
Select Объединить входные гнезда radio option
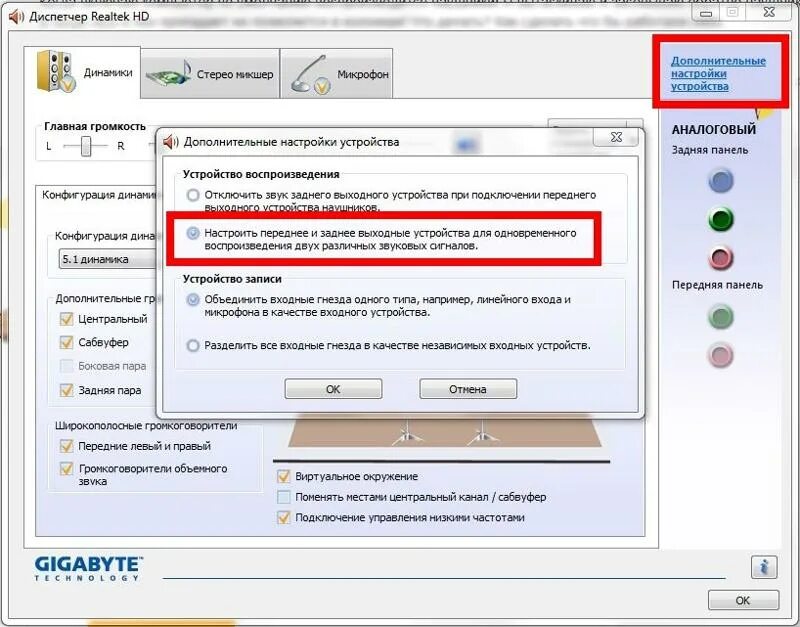point(193,299)
